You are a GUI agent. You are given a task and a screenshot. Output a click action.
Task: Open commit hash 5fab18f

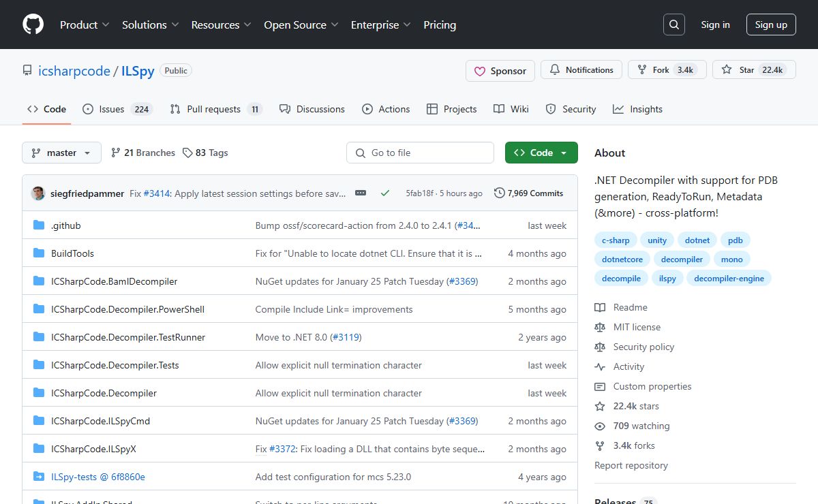coord(420,193)
